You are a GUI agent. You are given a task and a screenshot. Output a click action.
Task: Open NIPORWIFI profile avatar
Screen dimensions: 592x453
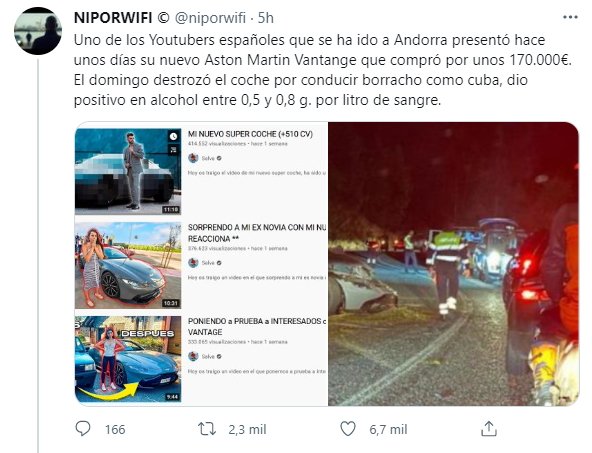tap(38, 31)
